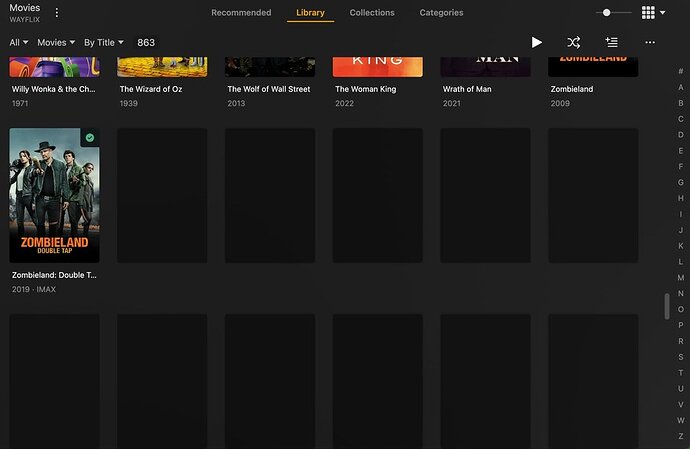Open the Movies library options menu
The image size is (690, 449).
tap(57, 13)
